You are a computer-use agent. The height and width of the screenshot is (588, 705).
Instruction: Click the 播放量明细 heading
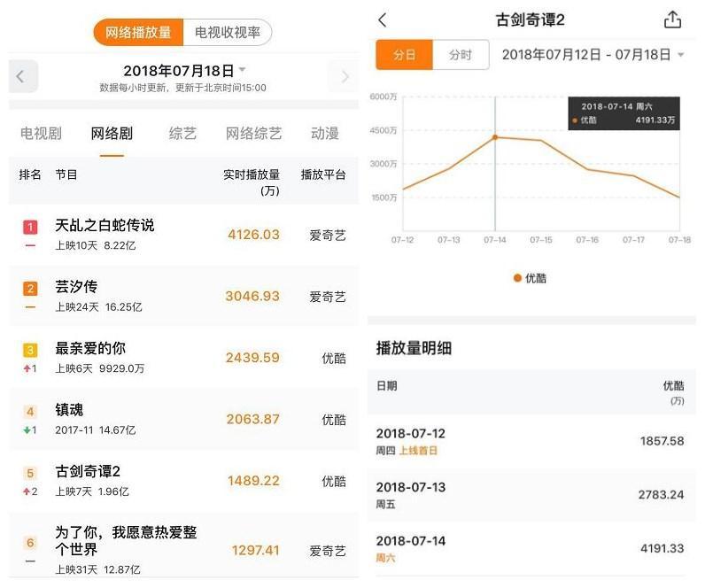pyautogui.click(x=414, y=348)
